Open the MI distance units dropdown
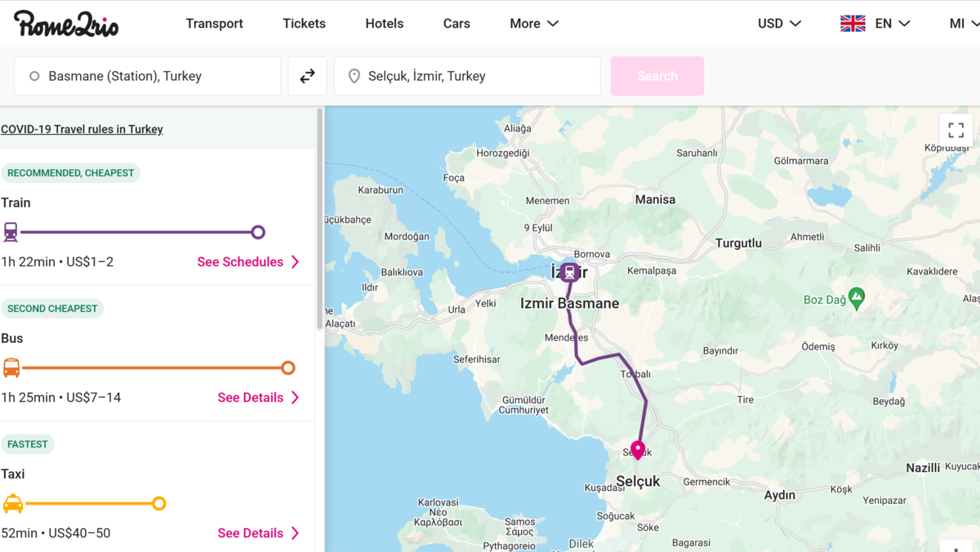The height and width of the screenshot is (552, 980). (x=963, y=24)
